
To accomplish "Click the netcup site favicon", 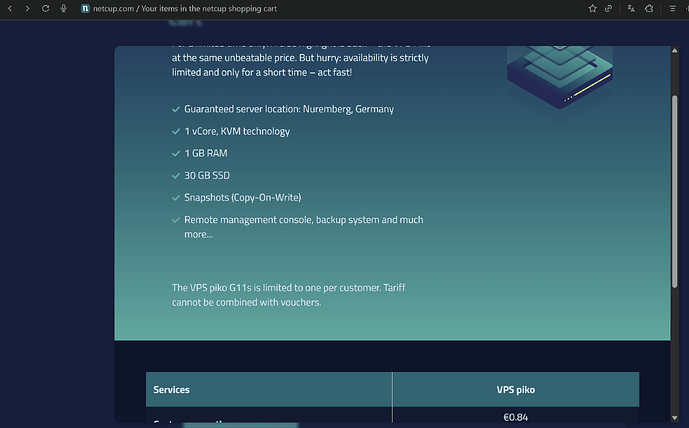I will pos(86,8).
